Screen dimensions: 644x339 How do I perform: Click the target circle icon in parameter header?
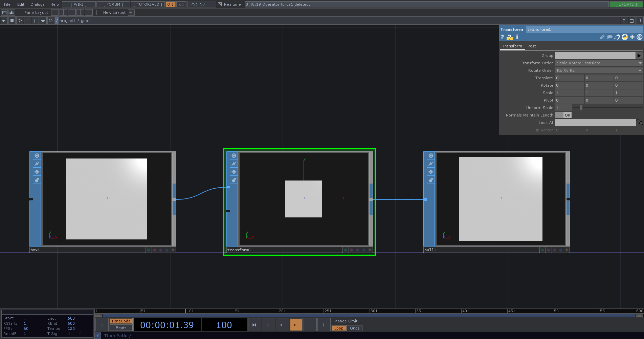coord(640,37)
